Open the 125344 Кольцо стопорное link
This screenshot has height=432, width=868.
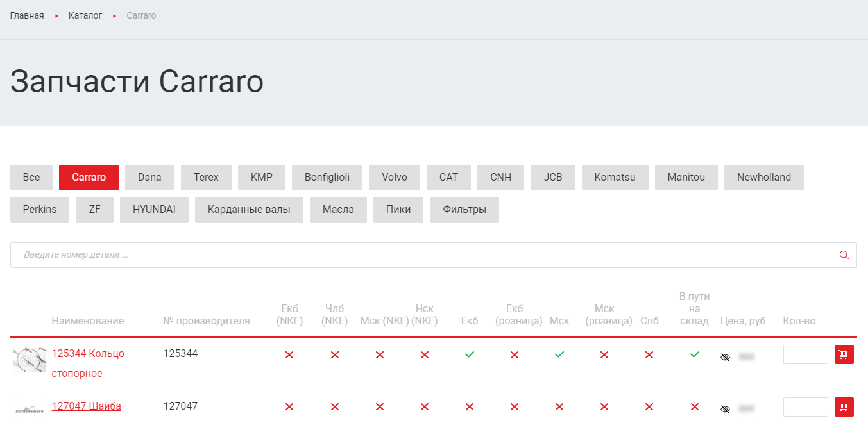pos(88,354)
